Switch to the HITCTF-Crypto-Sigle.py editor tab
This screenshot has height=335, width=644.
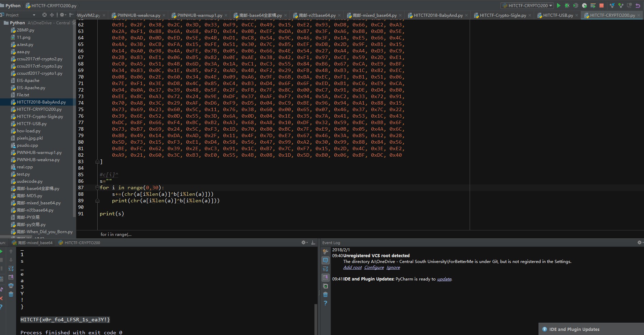click(x=503, y=15)
